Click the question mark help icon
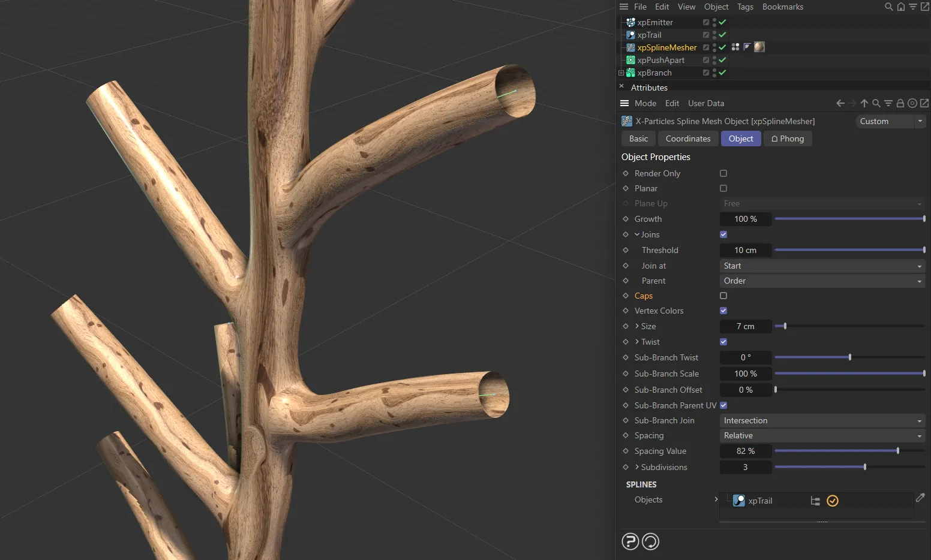 630,541
